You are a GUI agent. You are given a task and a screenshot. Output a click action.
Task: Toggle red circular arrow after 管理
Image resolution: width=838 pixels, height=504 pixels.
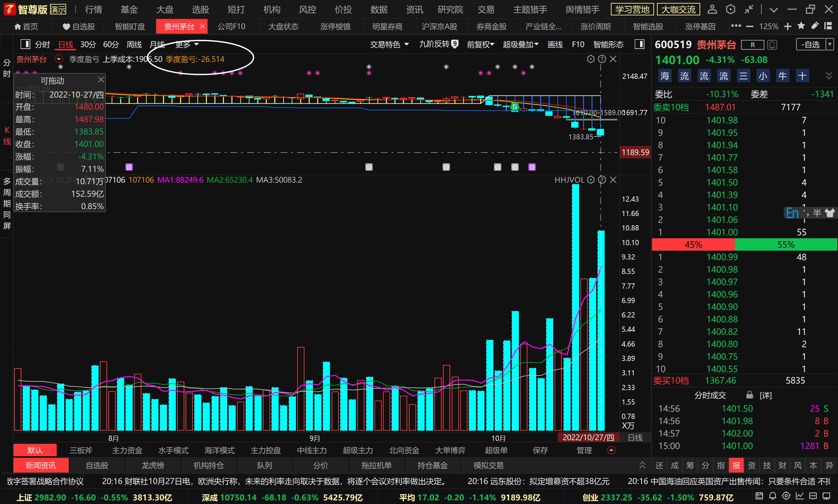pyautogui.click(x=611, y=450)
